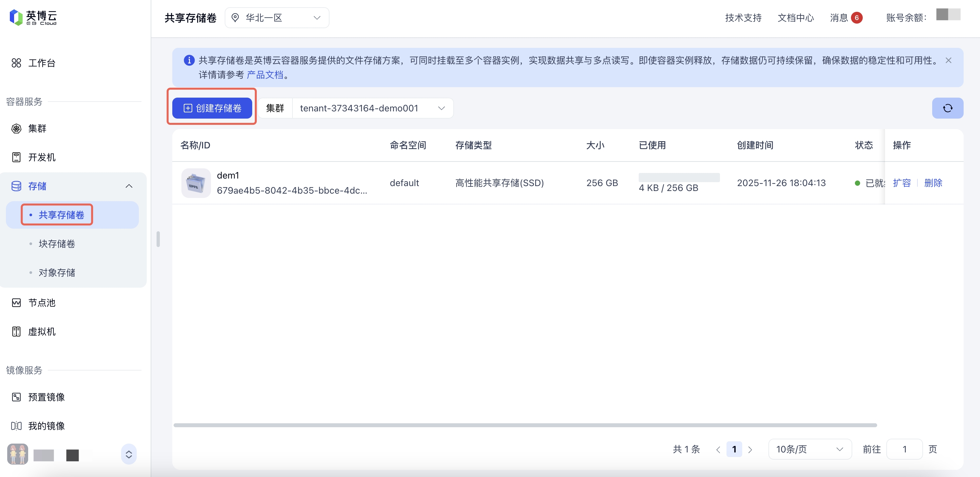Screen dimensions: 980x477
Task: Collapse the 存储 storage menu section
Action: click(x=129, y=186)
